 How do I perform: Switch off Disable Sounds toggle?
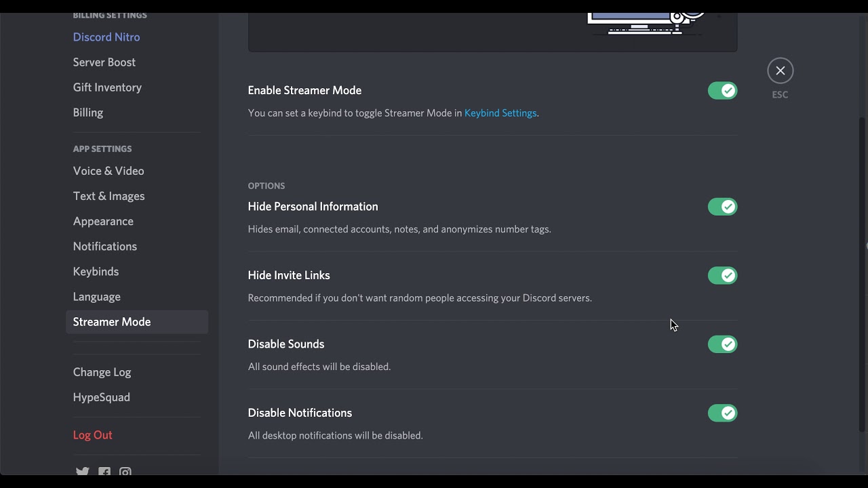pos(722,344)
